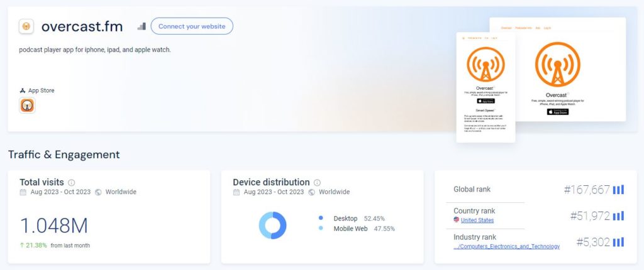Click the bars icon beside Industry rank #5,302
The height and width of the screenshot is (270, 644).
pos(618,242)
